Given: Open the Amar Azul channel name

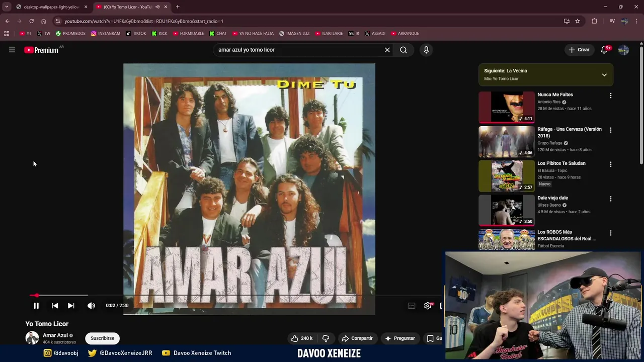Looking at the screenshot, I should point(55,335).
